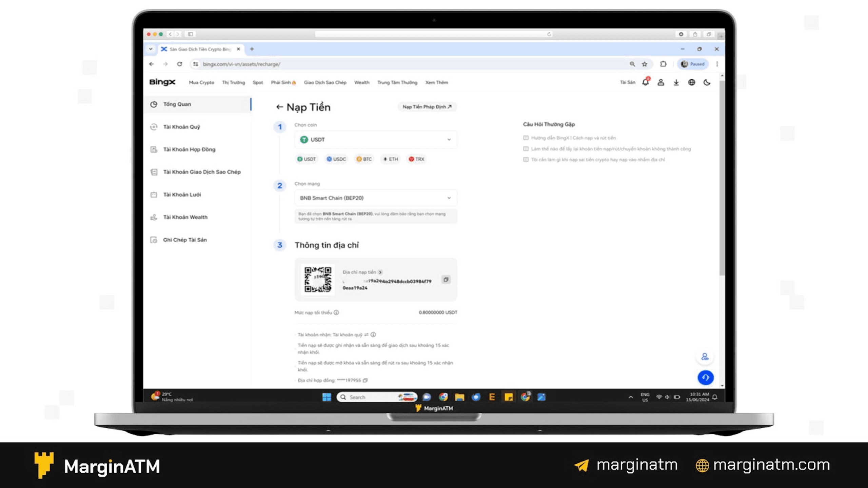Viewport: 868px width, 488px height.
Task: Open Trung Tâm Thưởng menu
Action: pos(397,82)
